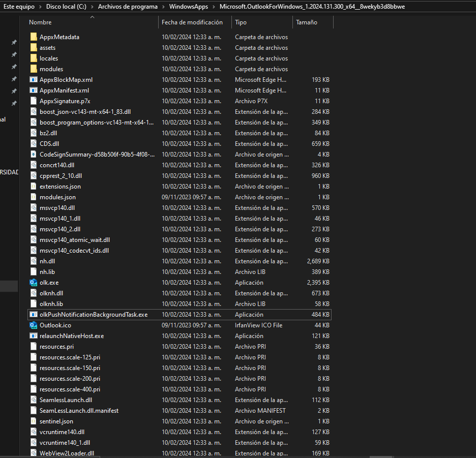This screenshot has width=476, height=458.
Task: Go to Archivos de programa in breadcrumb
Action: (x=128, y=7)
